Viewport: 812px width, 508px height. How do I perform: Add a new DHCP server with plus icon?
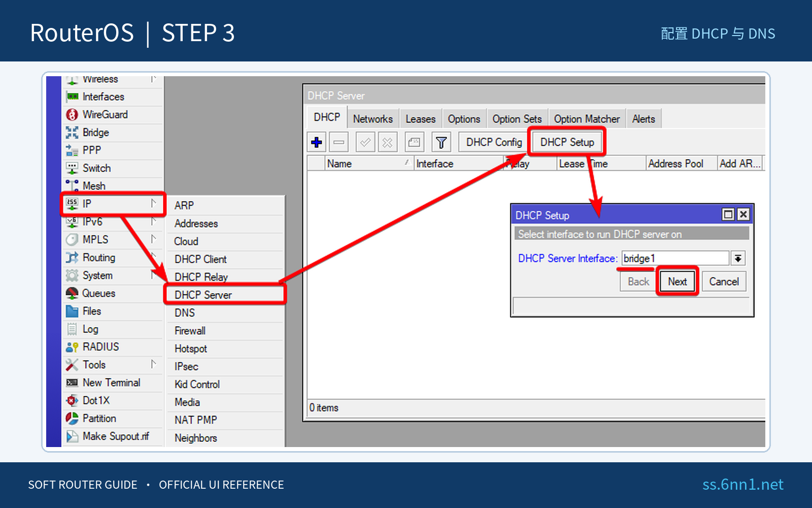tap(317, 142)
